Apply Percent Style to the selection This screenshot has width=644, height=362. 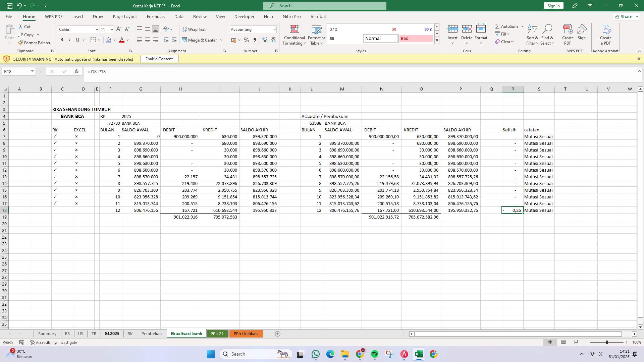pyautogui.click(x=247, y=40)
